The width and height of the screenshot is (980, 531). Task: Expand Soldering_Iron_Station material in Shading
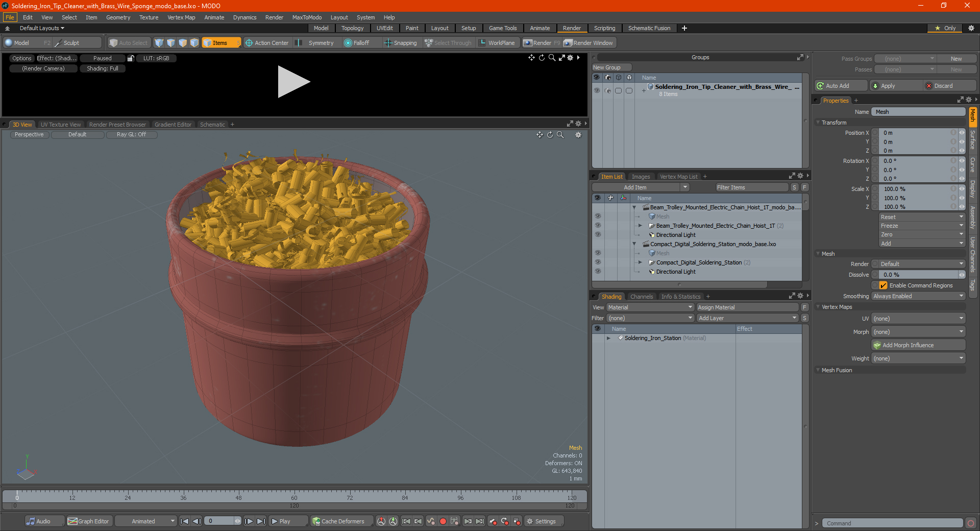tap(608, 338)
